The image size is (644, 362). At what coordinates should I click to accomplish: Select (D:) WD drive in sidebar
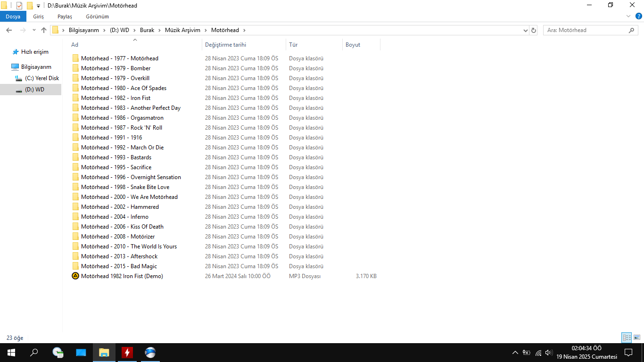pyautogui.click(x=31, y=90)
